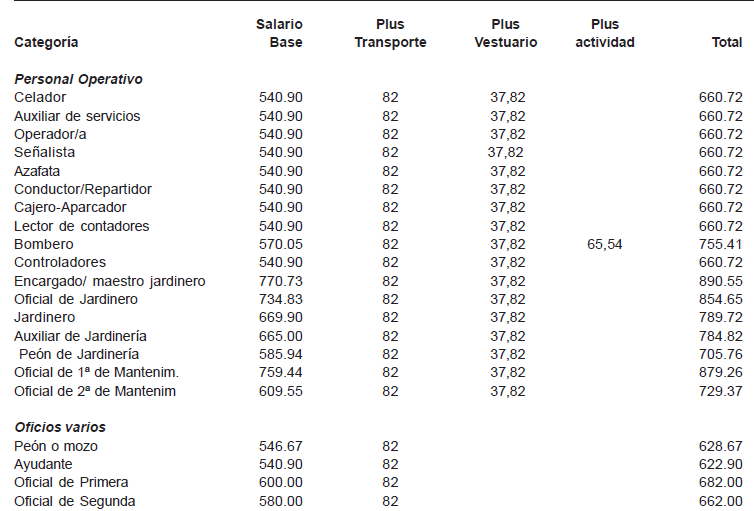Click salary 770.73 for Encargado jardinero
754x511 pixels.
(281, 281)
